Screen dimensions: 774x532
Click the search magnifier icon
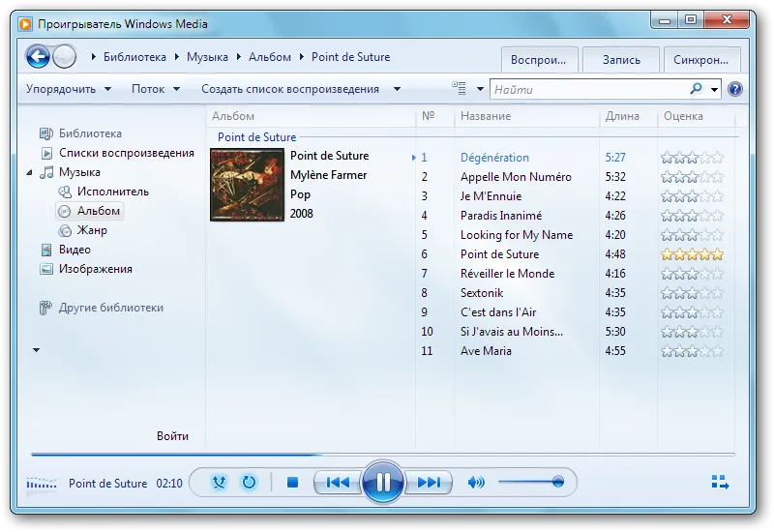coord(696,89)
